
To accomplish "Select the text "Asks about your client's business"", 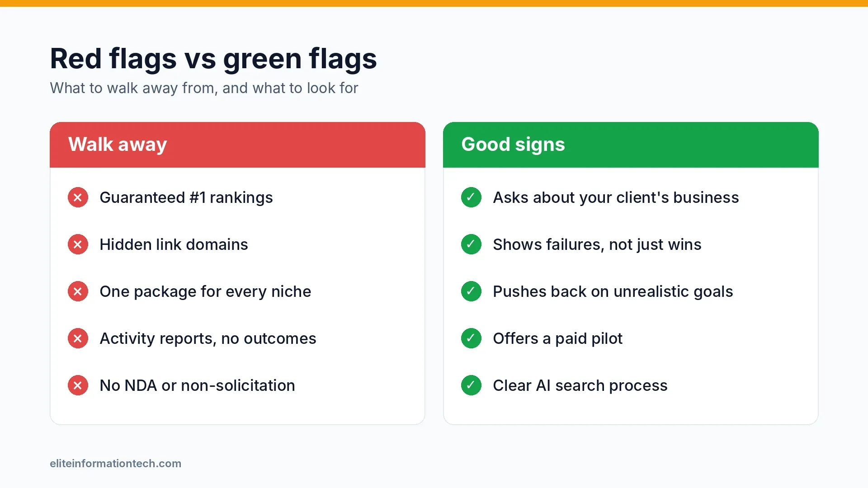I will pos(616,198).
